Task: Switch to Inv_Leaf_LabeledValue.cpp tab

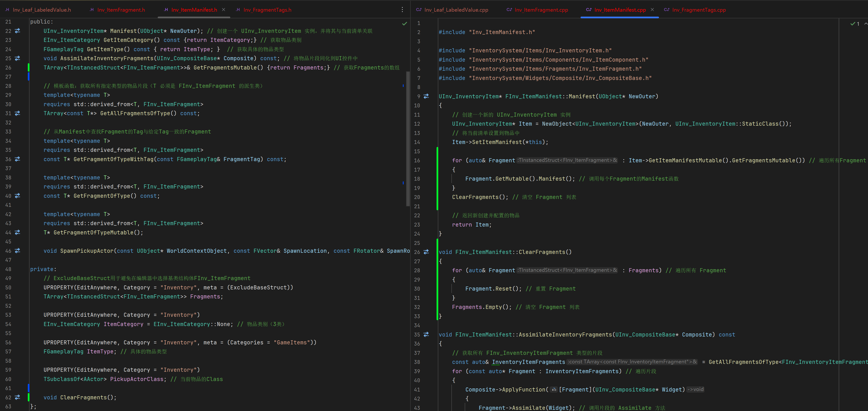Action: pyautogui.click(x=456, y=10)
